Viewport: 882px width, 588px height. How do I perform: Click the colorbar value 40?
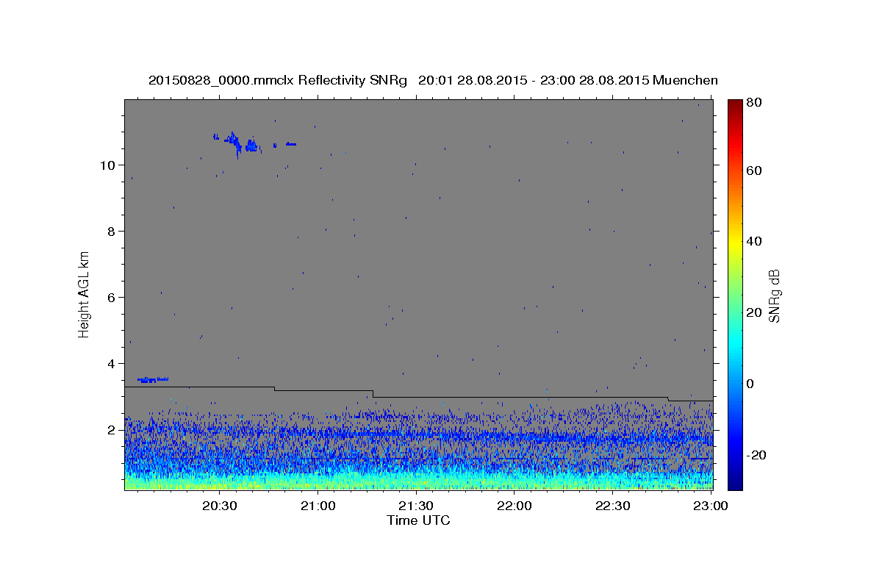click(x=756, y=241)
